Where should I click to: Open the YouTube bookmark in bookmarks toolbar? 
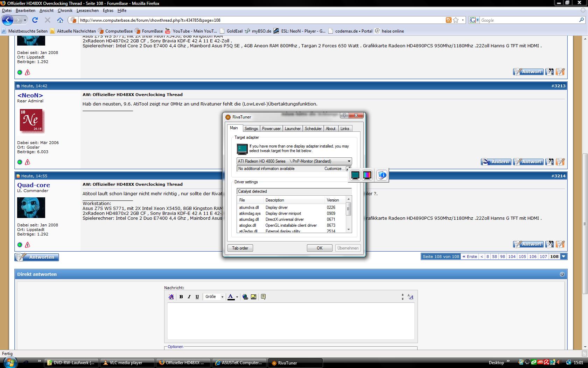point(191,31)
